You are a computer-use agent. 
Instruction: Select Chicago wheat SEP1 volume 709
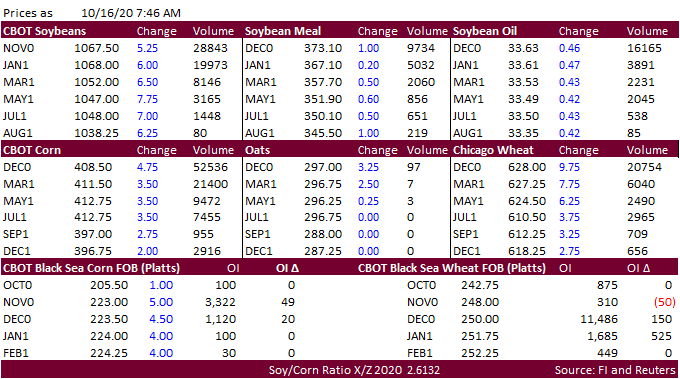[x=638, y=234]
